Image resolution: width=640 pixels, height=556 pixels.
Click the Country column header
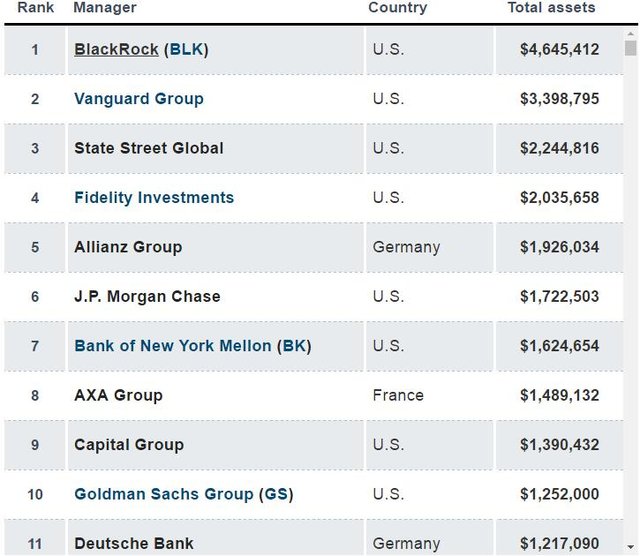pos(397,8)
